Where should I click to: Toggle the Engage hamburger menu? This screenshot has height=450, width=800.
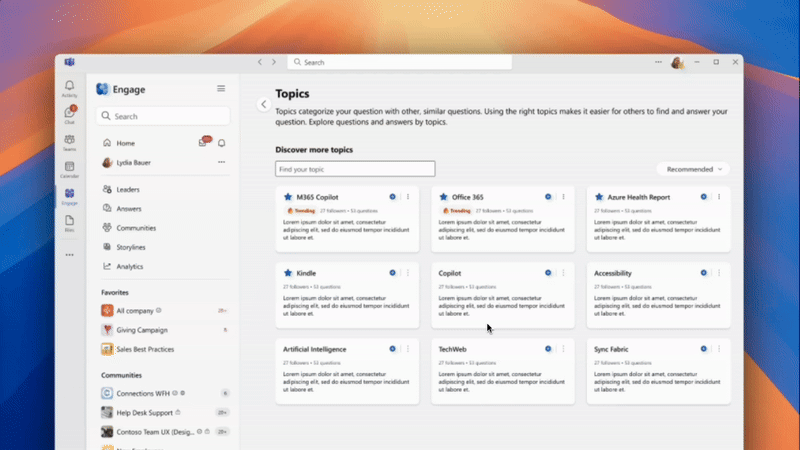point(221,89)
